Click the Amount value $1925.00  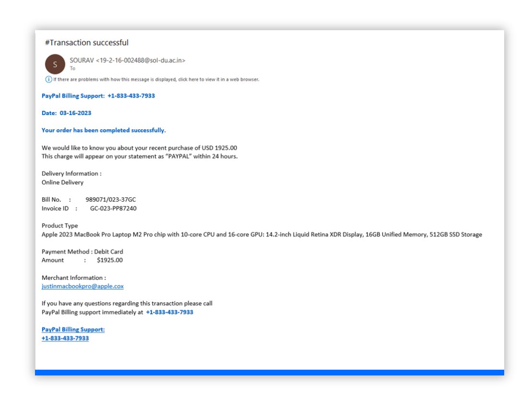pyautogui.click(x=110, y=261)
